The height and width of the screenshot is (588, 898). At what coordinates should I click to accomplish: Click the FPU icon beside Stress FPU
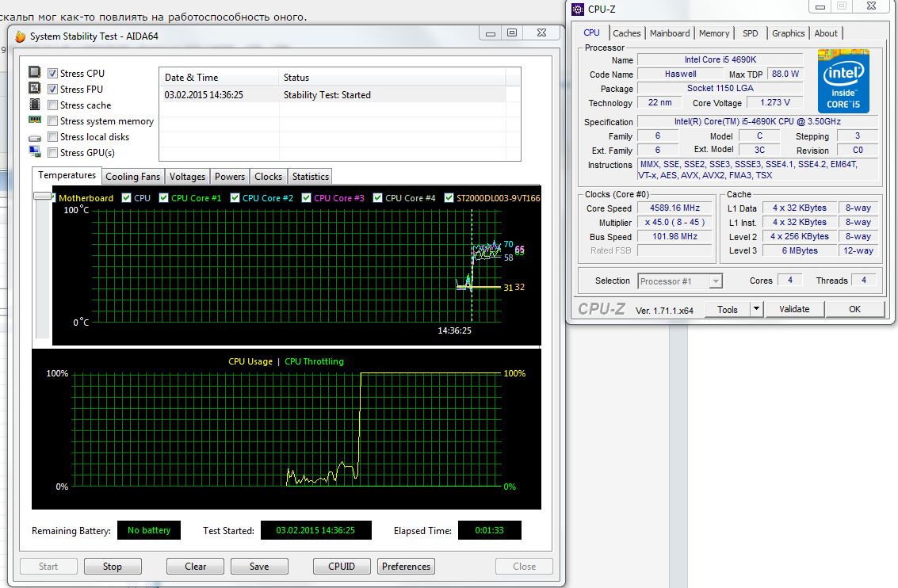tap(35, 88)
